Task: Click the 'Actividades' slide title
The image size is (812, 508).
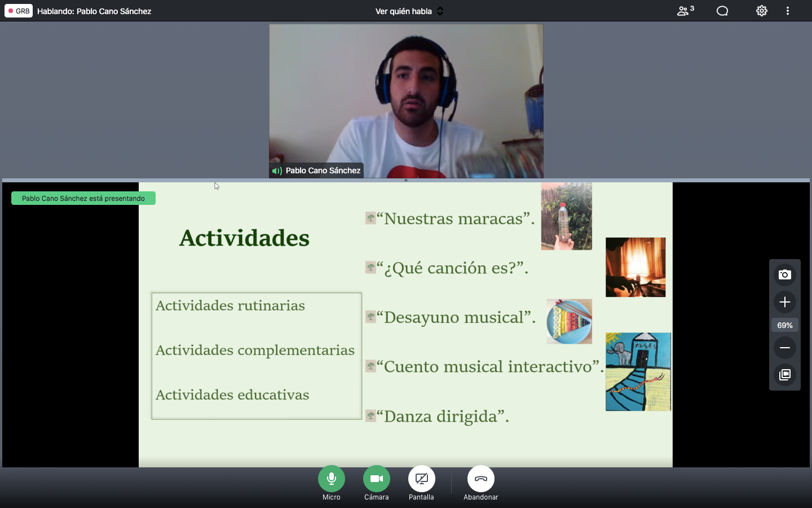Action: [244, 238]
